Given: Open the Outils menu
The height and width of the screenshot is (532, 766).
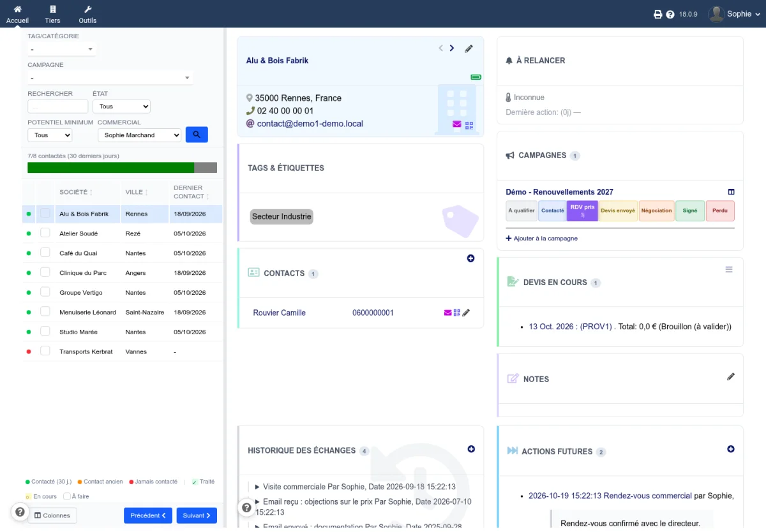Looking at the screenshot, I should pos(87,14).
